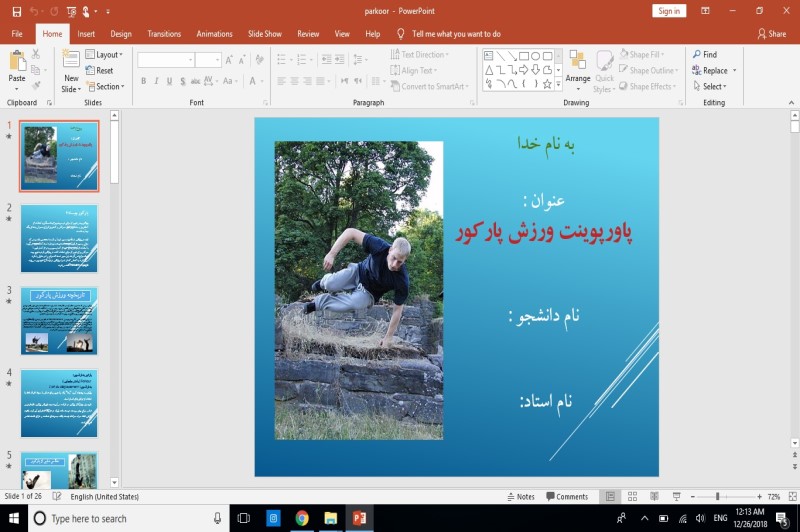Click the Sign in button
Image resolution: width=800 pixels, height=532 pixels.
tap(669, 11)
